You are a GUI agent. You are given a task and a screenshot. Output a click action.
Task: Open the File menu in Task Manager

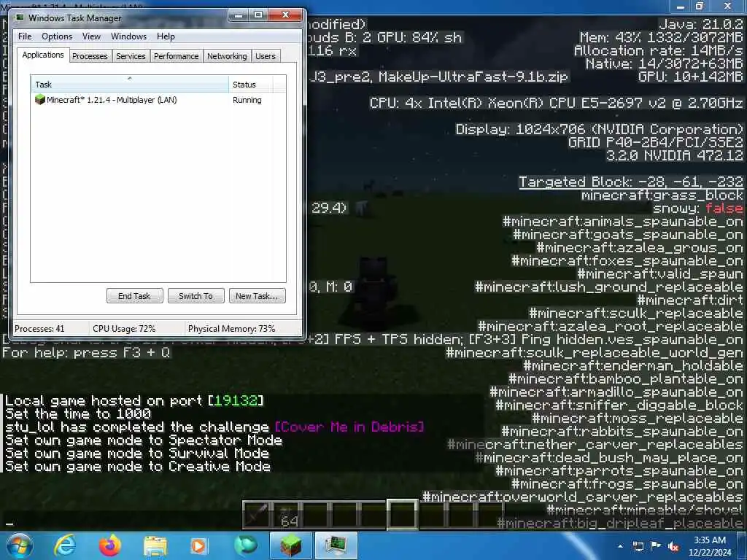25,36
